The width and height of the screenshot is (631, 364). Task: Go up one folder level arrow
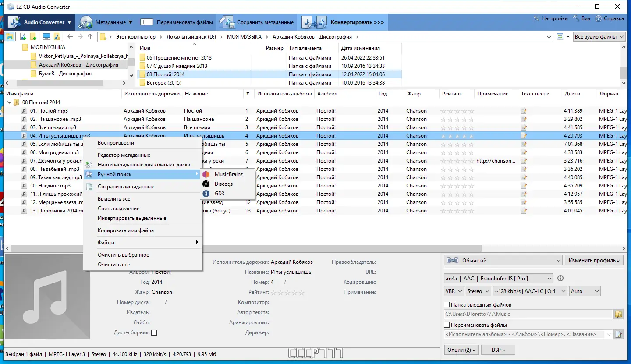(x=90, y=37)
